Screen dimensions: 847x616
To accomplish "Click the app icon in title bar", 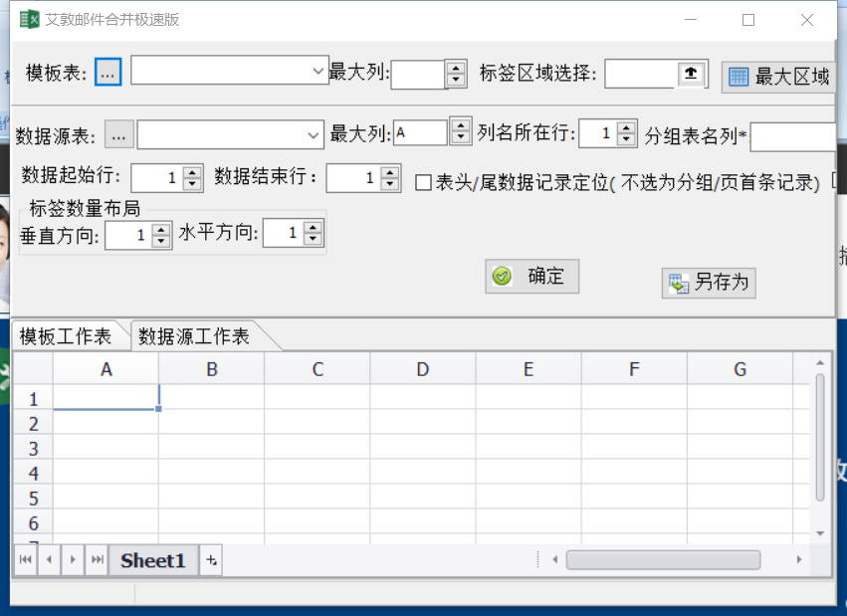I will (29, 20).
